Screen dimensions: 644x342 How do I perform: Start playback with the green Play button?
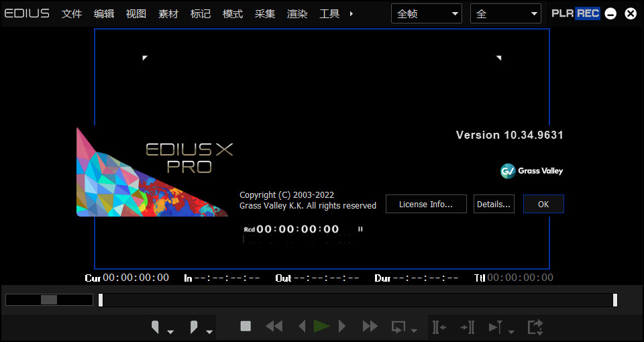coord(321,327)
